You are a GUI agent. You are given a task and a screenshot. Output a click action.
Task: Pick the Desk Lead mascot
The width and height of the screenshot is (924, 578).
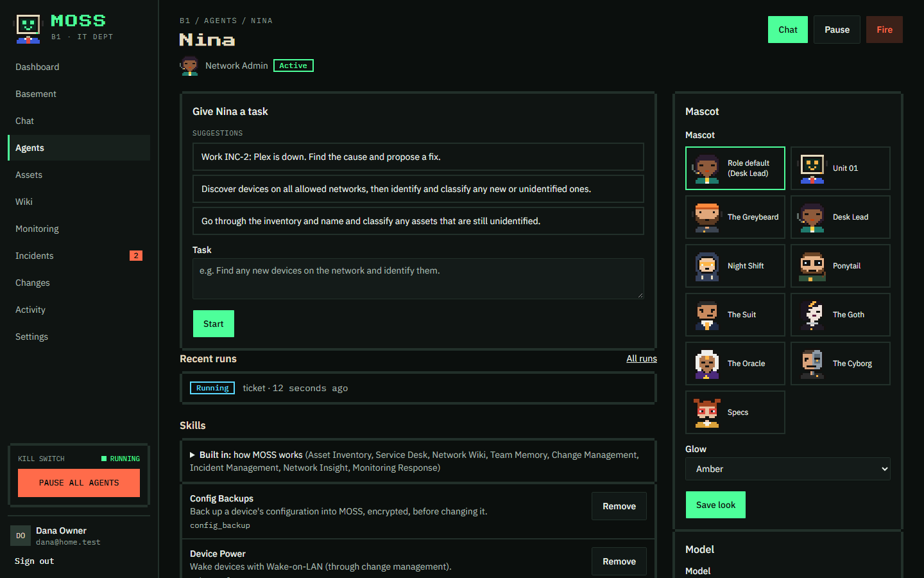(x=841, y=217)
